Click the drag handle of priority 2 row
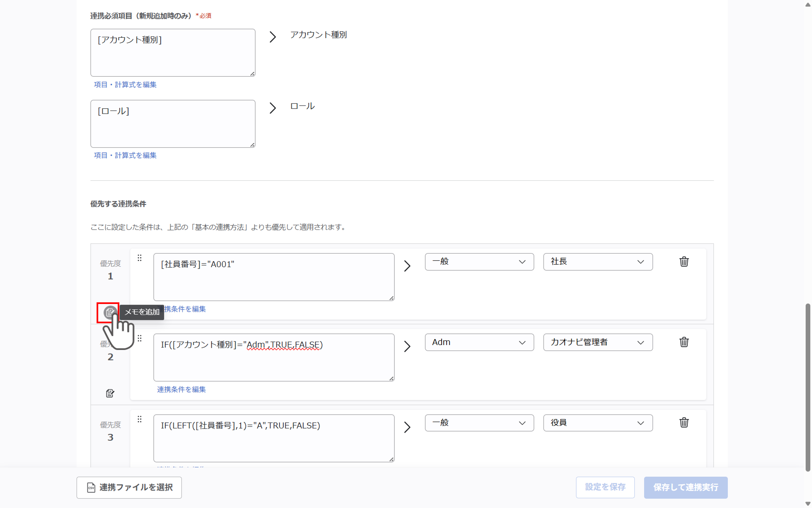 pyautogui.click(x=140, y=338)
